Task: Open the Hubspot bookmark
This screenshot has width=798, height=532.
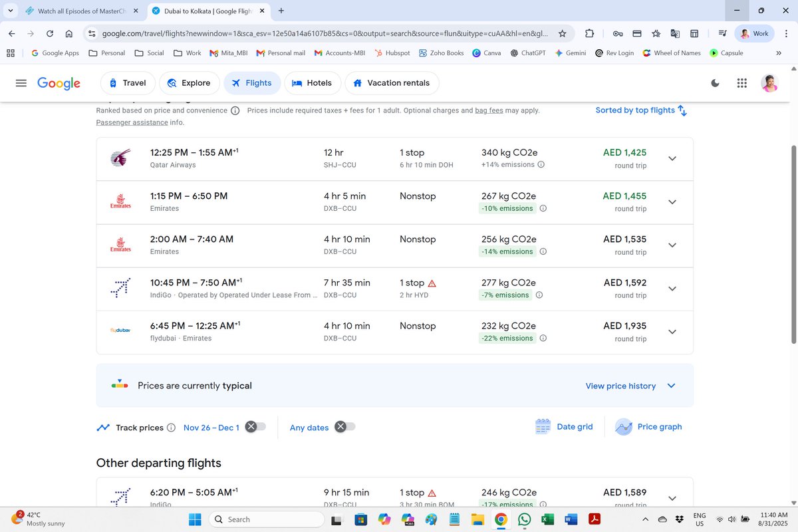Action: (x=392, y=53)
